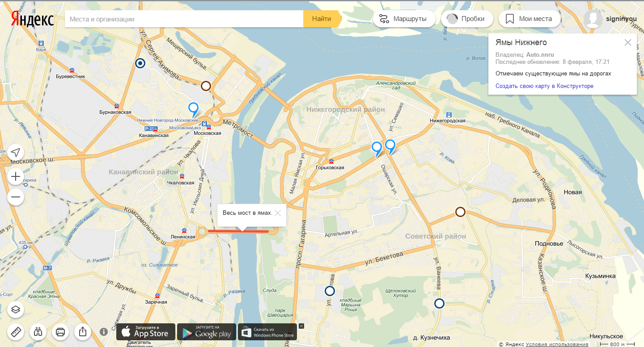This screenshot has width=644, height=347.
Task: Click the Бурнаковская metro station icon
Action: coord(117,106)
